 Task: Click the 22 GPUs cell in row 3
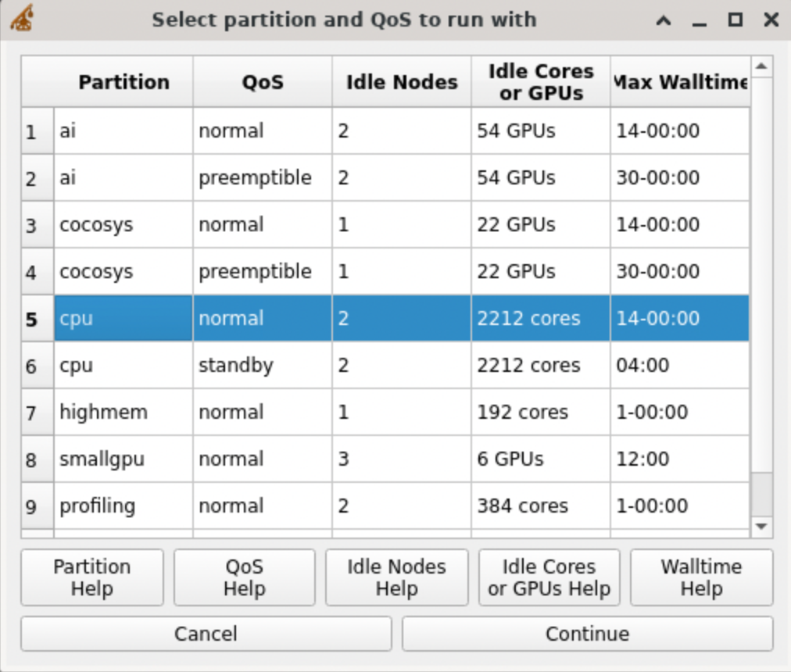pyautogui.click(x=541, y=224)
